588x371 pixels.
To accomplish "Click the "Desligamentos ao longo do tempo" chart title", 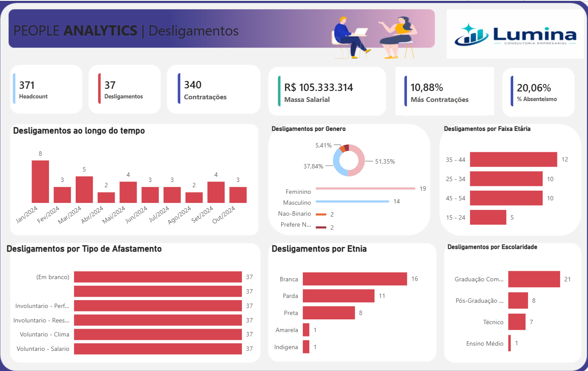I will pos(79,130).
